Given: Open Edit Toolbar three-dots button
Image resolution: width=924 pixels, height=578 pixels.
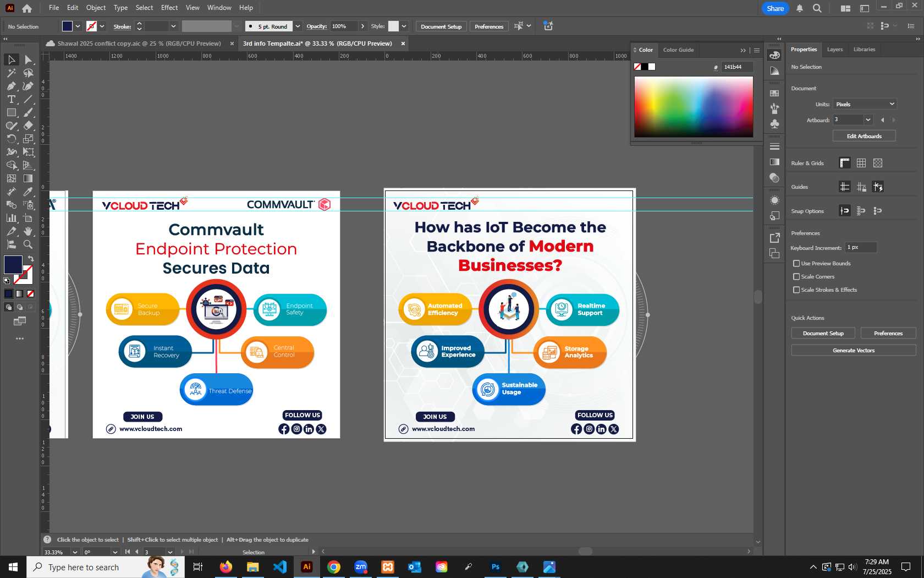Looking at the screenshot, I should pos(20,339).
